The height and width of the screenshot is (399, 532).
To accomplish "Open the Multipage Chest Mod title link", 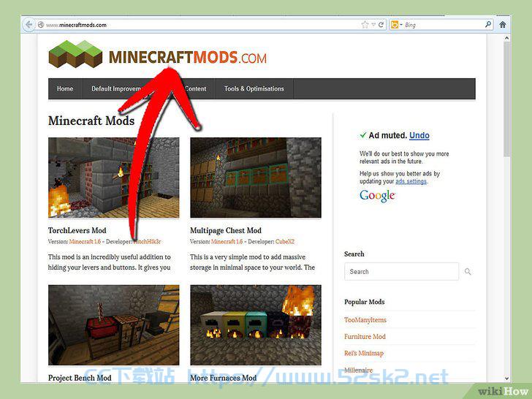I will (226, 231).
